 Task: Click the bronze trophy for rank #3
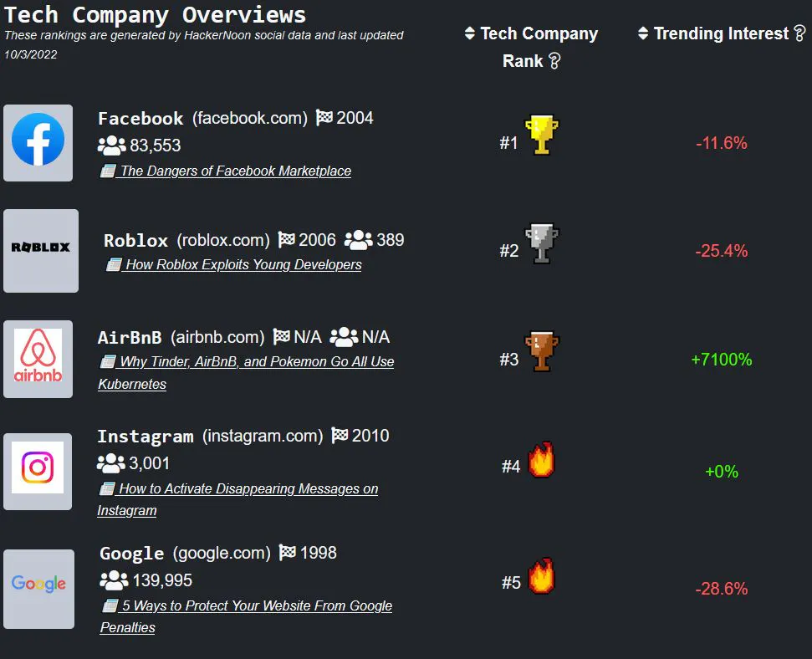click(541, 352)
